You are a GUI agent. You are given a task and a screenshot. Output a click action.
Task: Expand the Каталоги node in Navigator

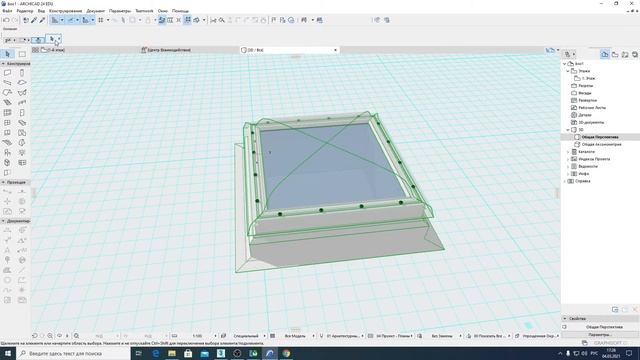568,152
